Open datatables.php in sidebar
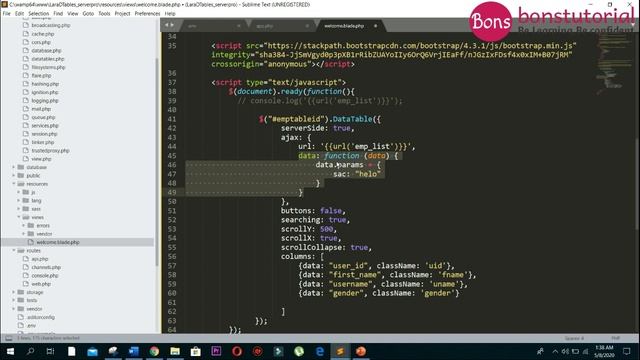Image resolution: width=640 pixels, height=360 pixels. click(x=48, y=59)
